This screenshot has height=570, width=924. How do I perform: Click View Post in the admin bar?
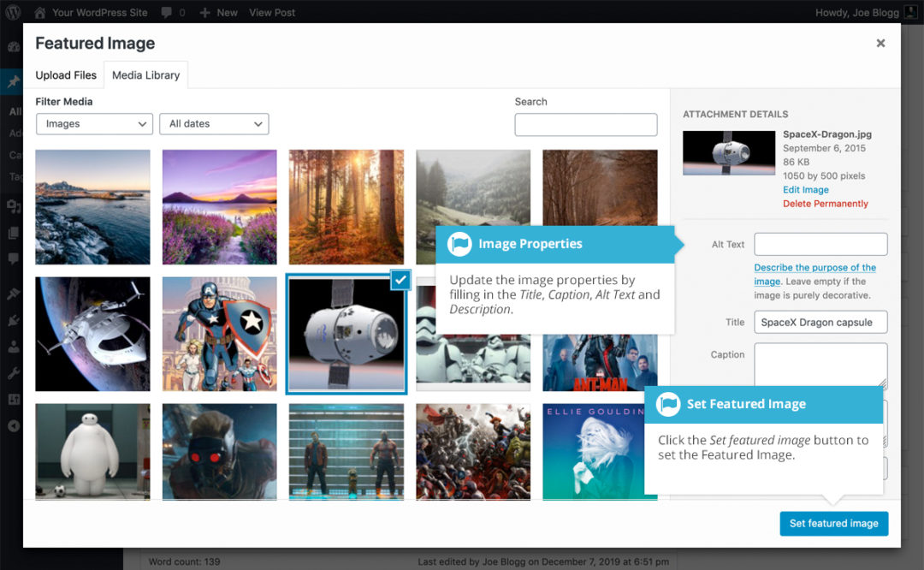(x=271, y=12)
